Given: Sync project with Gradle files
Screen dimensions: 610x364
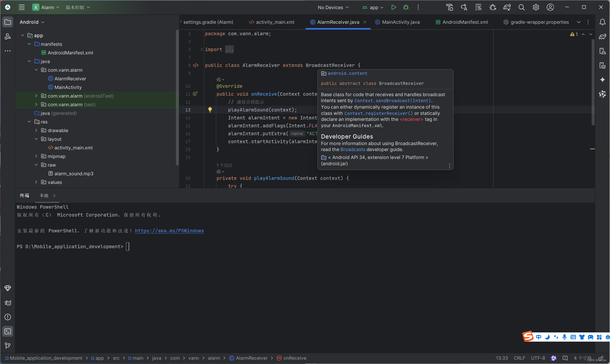Looking at the screenshot, I should pyautogui.click(x=507, y=7).
